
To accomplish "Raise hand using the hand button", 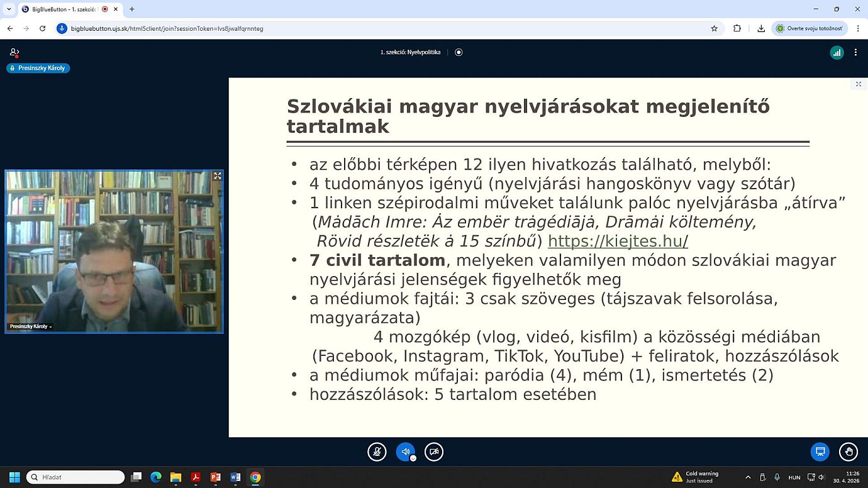I will pos(849,452).
